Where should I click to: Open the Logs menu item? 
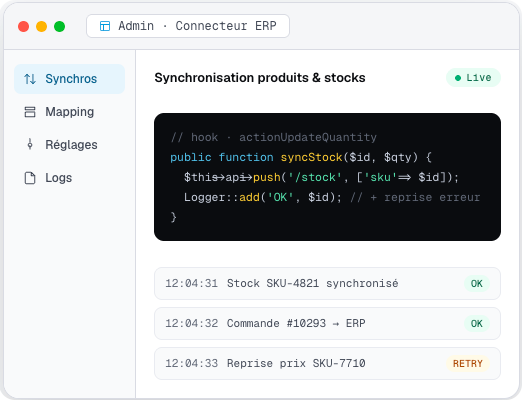(69, 178)
